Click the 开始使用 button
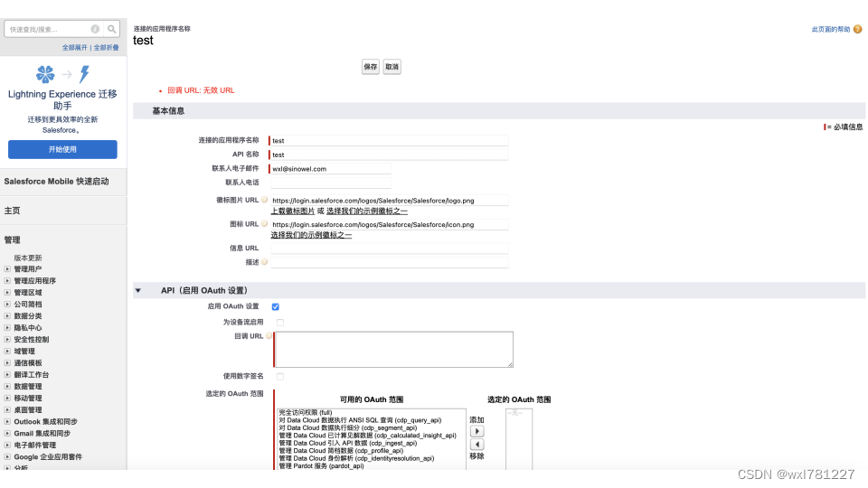Screen dimensions: 868x488 click(x=62, y=149)
